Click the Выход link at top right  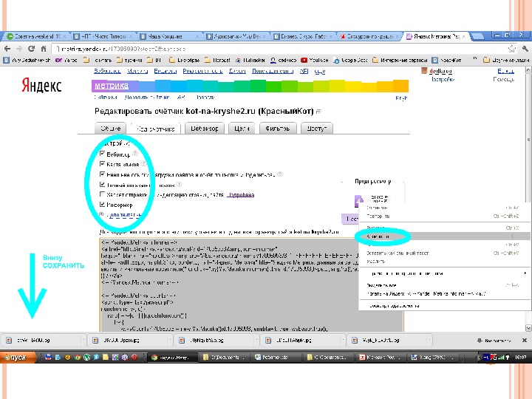[x=505, y=71]
